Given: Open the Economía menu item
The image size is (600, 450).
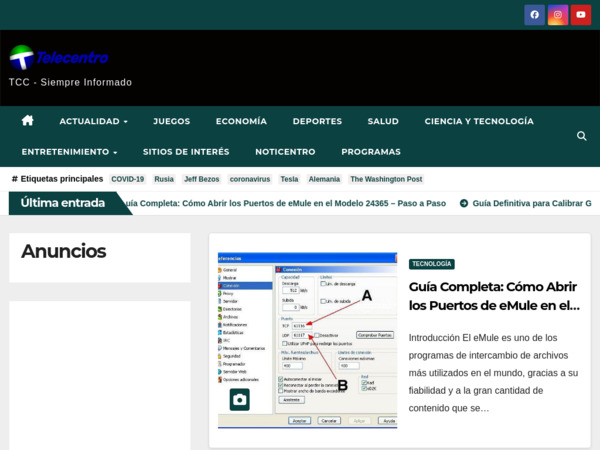Looking at the screenshot, I should click(x=241, y=121).
